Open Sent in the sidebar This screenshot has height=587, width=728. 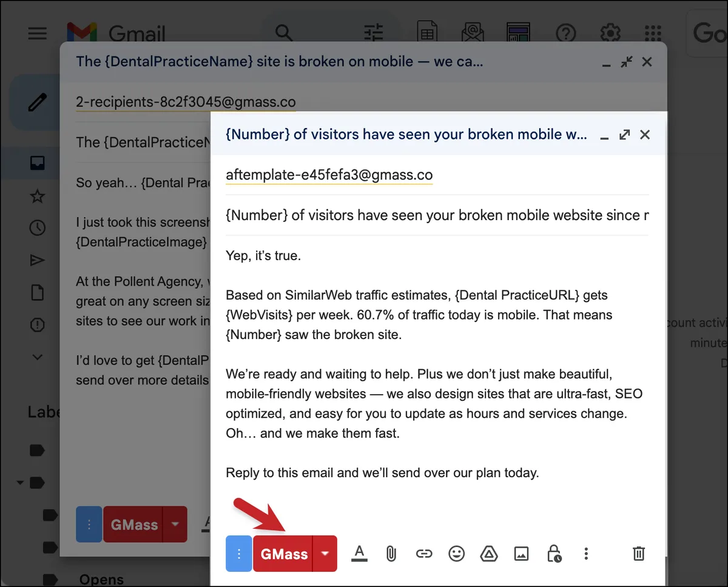[x=38, y=260]
